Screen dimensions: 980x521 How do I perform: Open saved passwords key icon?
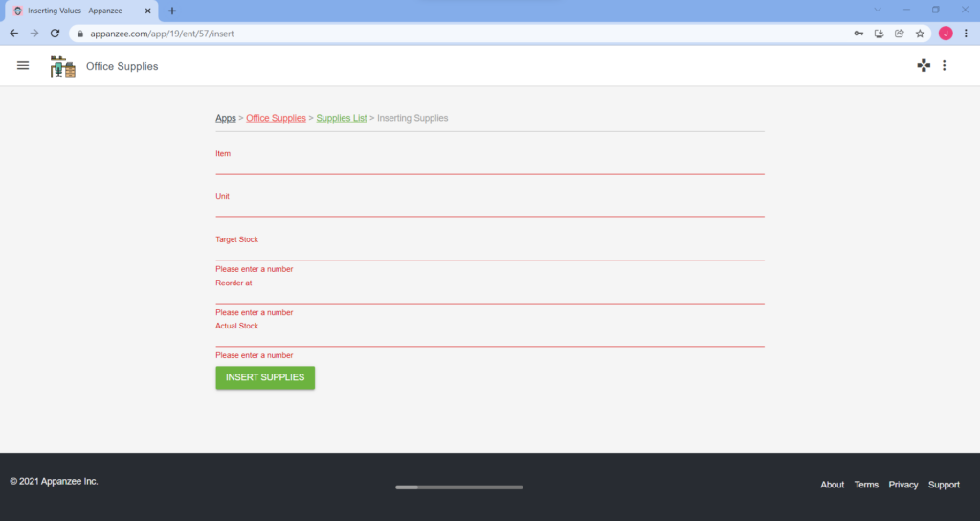(858, 34)
